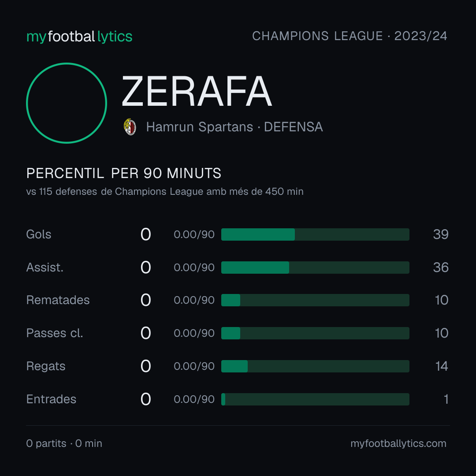The width and height of the screenshot is (476, 476).
Task: Click the empty green player photo circle
Action: coord(67,103)
